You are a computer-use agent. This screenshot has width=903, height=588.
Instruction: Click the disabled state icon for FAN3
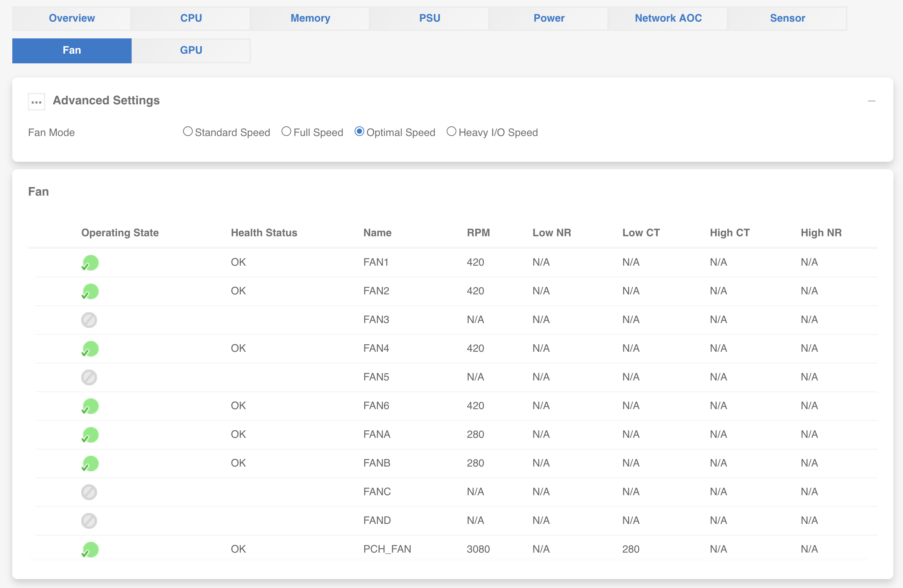coord(89,320)
